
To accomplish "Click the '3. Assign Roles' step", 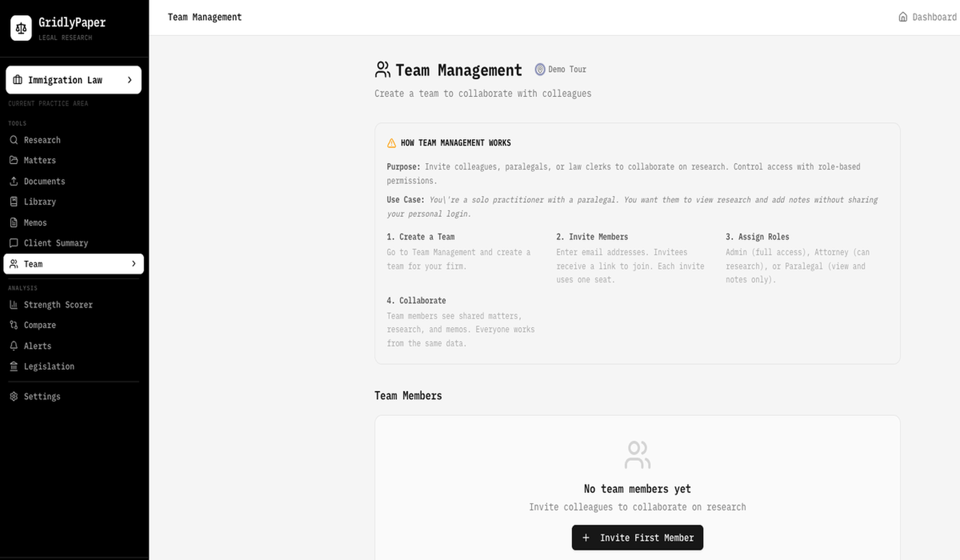I will point(757,237).
